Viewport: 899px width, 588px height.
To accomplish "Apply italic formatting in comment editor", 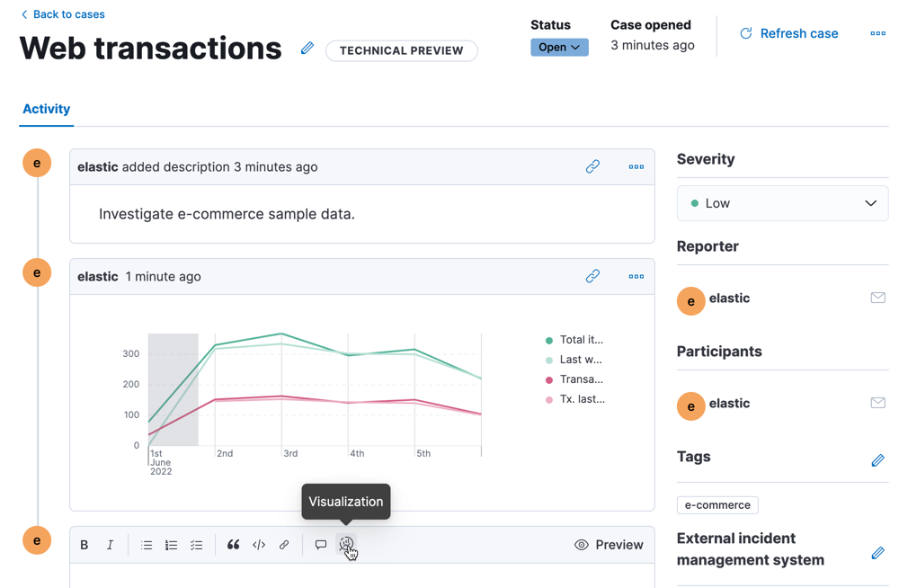I will (110, 545).
